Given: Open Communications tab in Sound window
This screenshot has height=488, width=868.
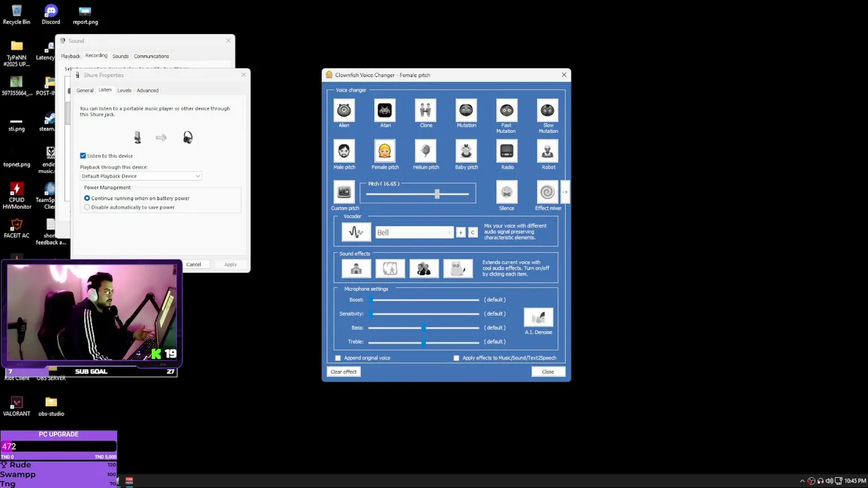Looking at the screenshot, I should [x=151, y=56].
